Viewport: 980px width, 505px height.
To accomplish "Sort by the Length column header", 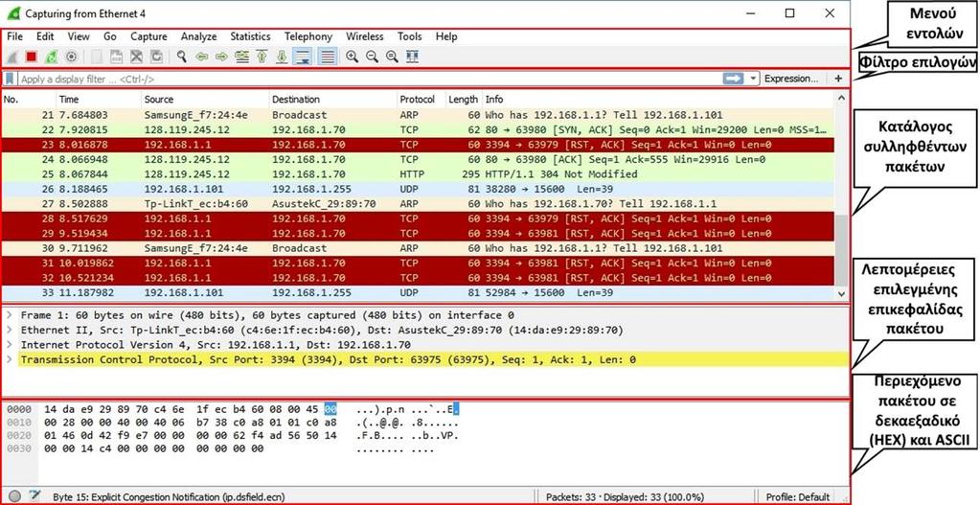I will (463, 99).
